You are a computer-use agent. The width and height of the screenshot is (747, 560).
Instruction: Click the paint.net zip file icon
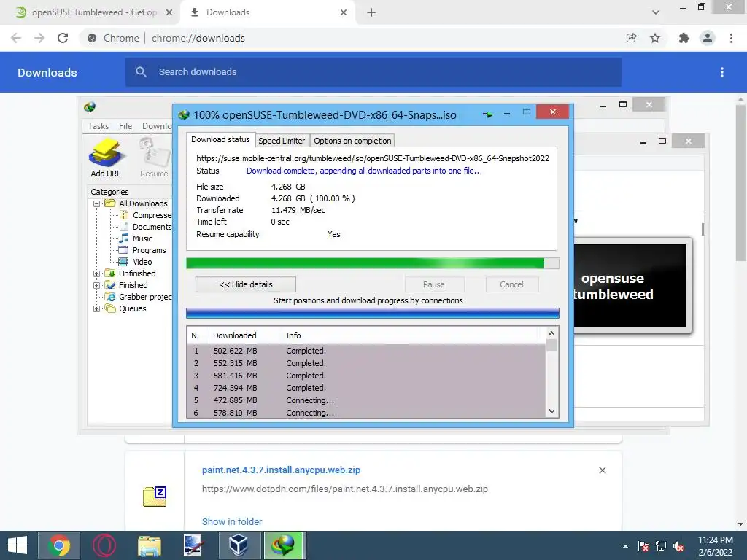pyautogui.click(x=155, y=496)
